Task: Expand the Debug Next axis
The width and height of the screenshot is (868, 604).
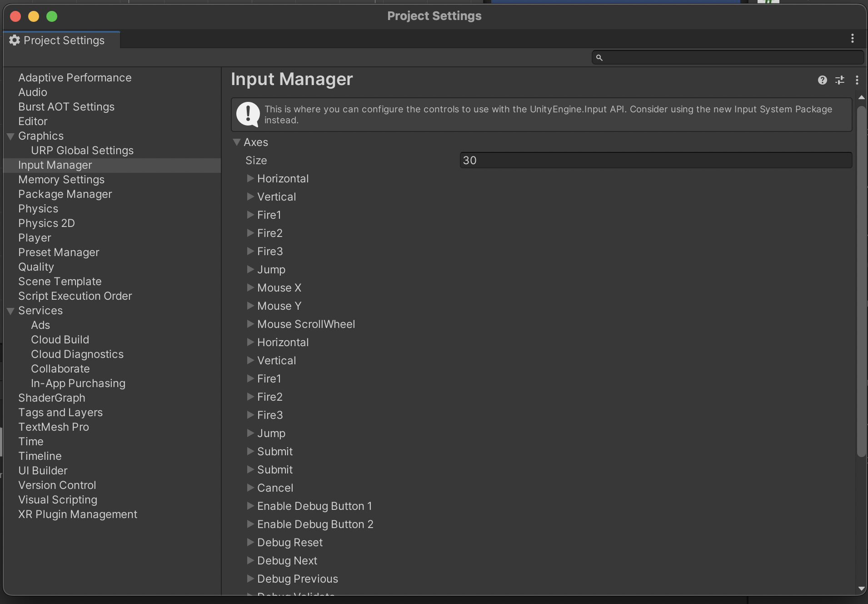Action: pyautogui.click(x=250, y=560)
